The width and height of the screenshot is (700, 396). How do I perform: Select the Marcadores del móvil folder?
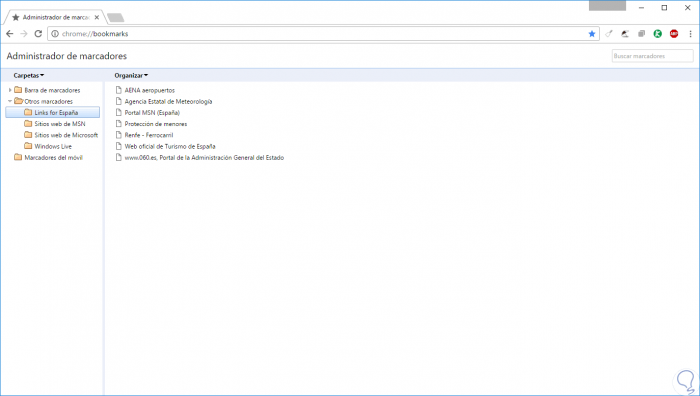tap(53, 157)
